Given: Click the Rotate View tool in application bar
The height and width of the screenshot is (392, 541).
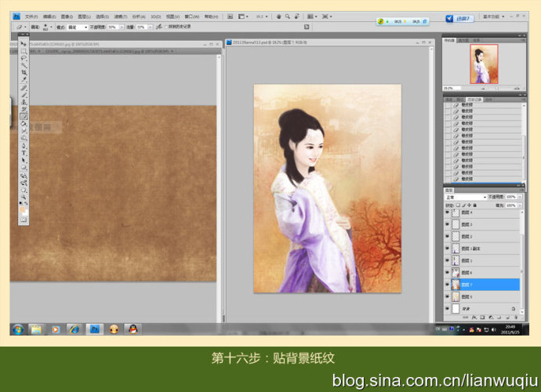Looking at the screenshot, I should (x=296, y=16).
